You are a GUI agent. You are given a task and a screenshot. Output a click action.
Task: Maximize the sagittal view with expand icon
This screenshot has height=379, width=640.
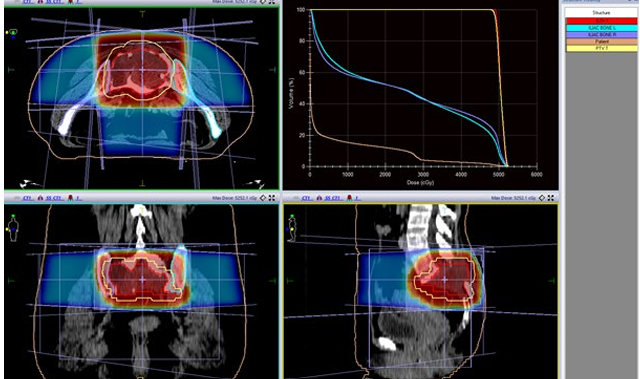tap(551, 198)
